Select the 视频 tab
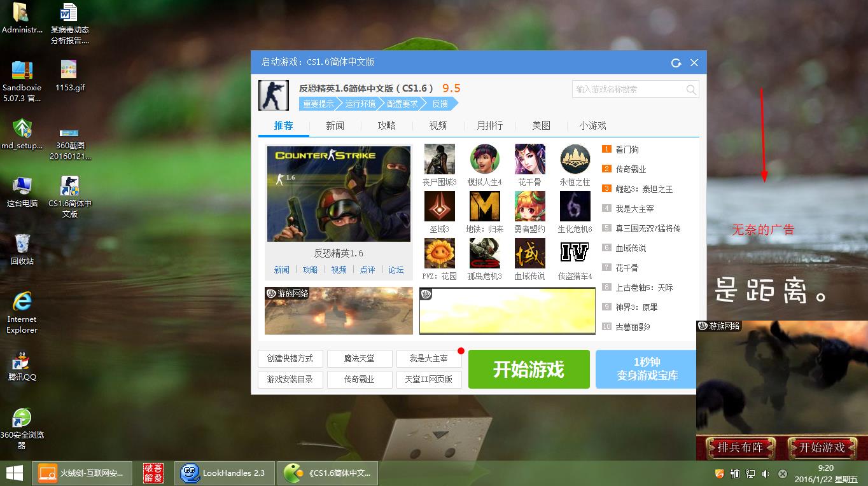The width and height of the screenshot is (868, 486). 438,125
